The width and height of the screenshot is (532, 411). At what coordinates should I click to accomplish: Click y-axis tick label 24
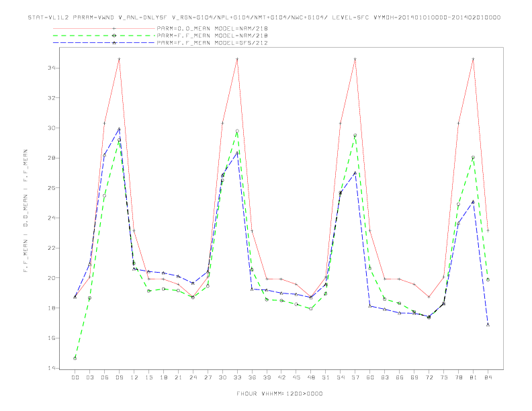tap(52, 218)
